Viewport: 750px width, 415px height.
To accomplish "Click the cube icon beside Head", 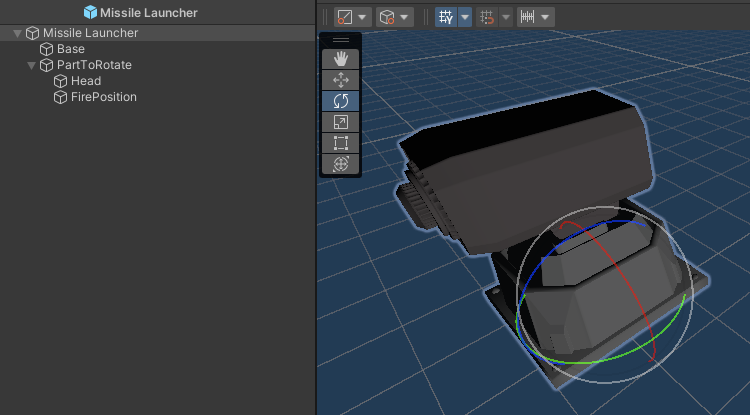I will pyautogui.click(x=60, y=81).
